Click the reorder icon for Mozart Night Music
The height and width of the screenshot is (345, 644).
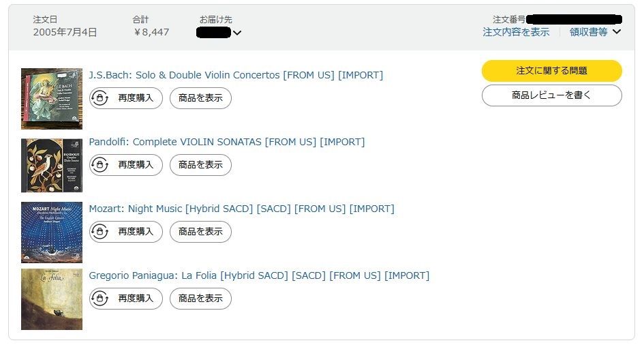(x=100, y=232)
